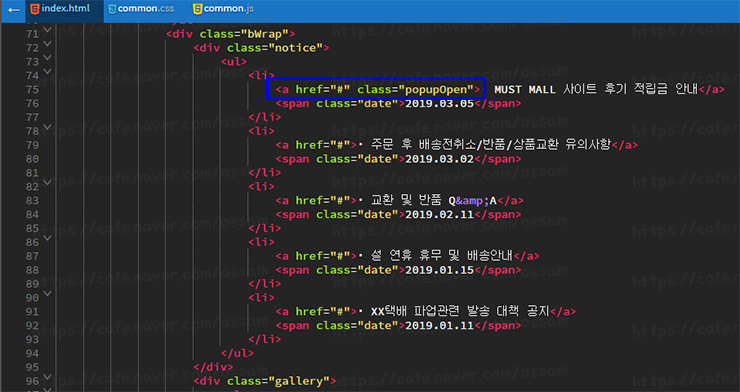Collapse the li block at line 78
The image size is (740, 392).
[47, 127]
